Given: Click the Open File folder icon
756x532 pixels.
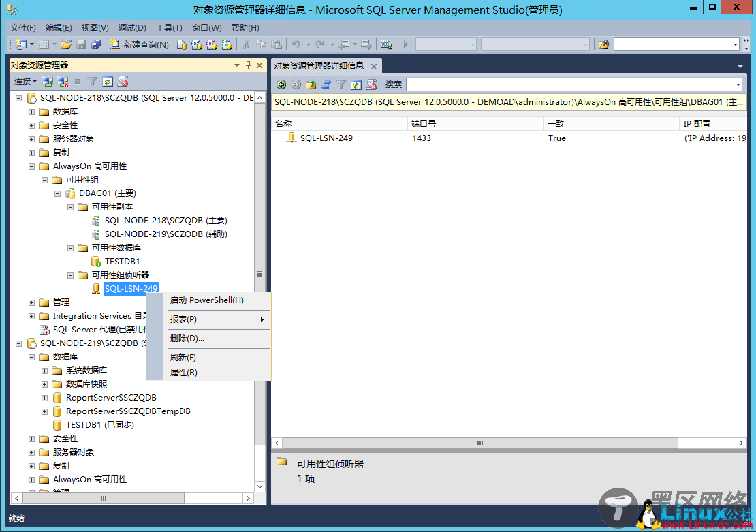Looking at the screenshot, I should pyautogui.click(x=66, y=44).
